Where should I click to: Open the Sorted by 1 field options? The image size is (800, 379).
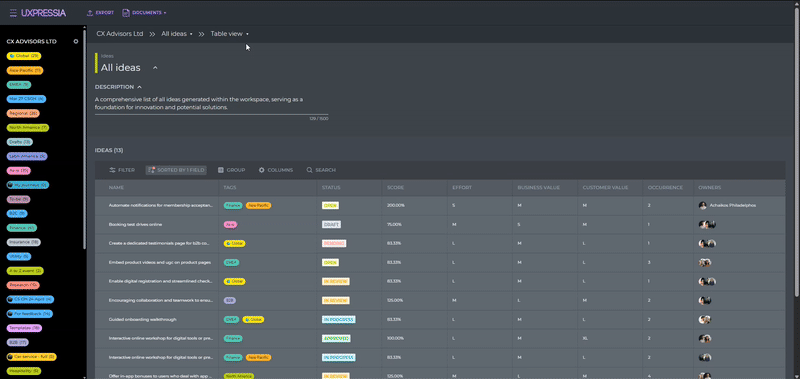(176, 170)
